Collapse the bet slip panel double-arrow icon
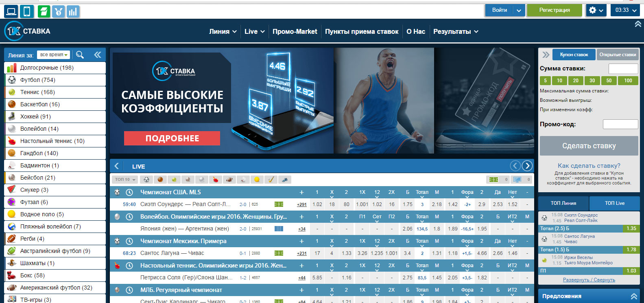 546,55
